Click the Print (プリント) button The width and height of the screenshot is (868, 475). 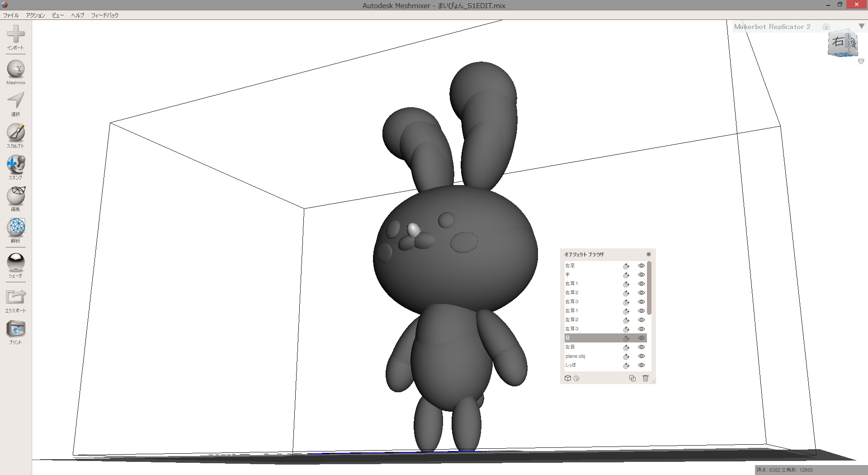click(x=16, y=329)
